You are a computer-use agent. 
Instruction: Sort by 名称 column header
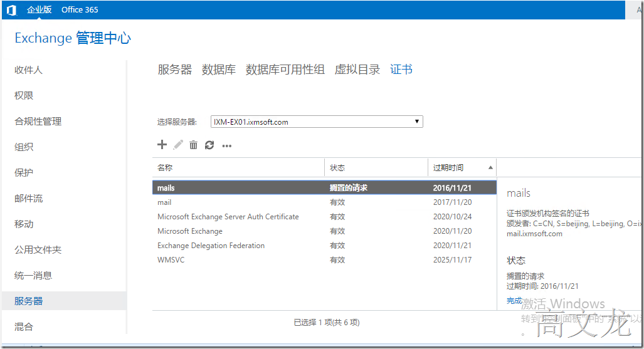click(238, 167)
